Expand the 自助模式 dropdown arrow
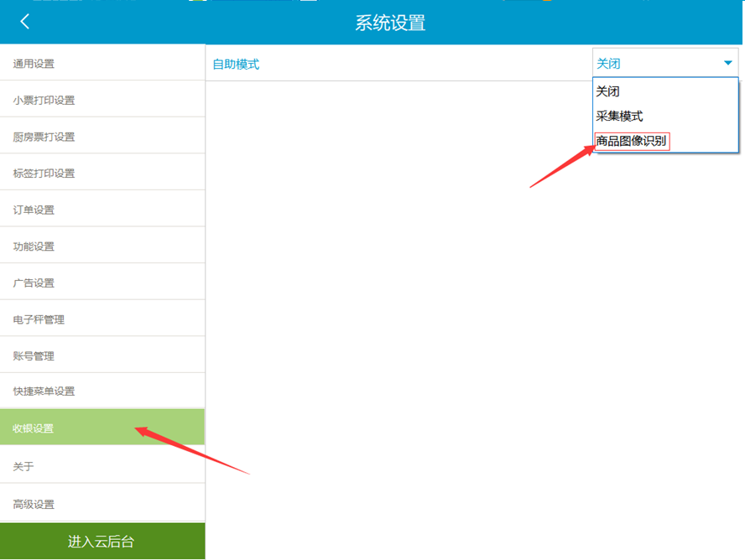The width and height of the screenshot is (745, 560). pos(727,64)
